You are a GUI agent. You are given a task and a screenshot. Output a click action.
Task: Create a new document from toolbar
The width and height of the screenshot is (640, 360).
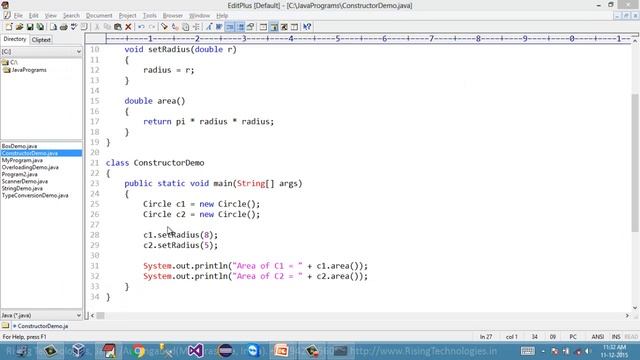9,27
